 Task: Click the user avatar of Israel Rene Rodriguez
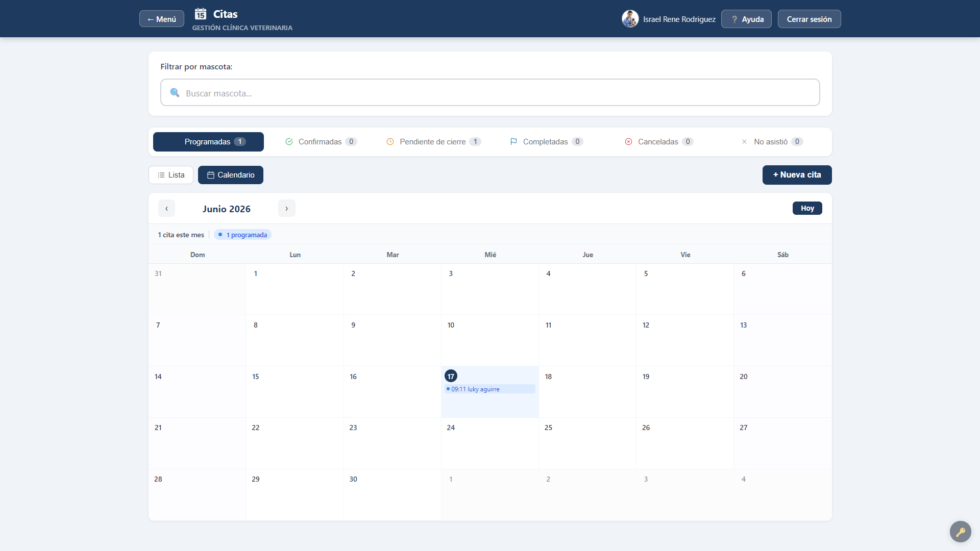pos(630,19)
